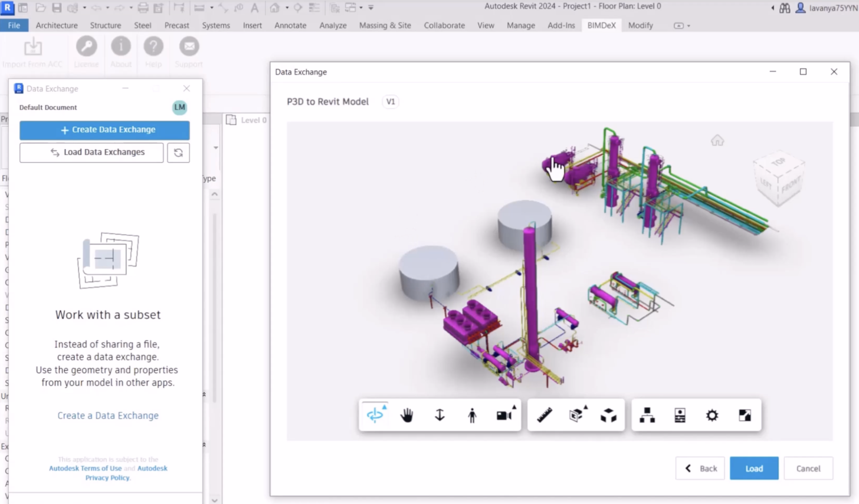859x504 pixels.
Task: Select the Orbit tool in viewer toolbar
Action: [375, 415]
